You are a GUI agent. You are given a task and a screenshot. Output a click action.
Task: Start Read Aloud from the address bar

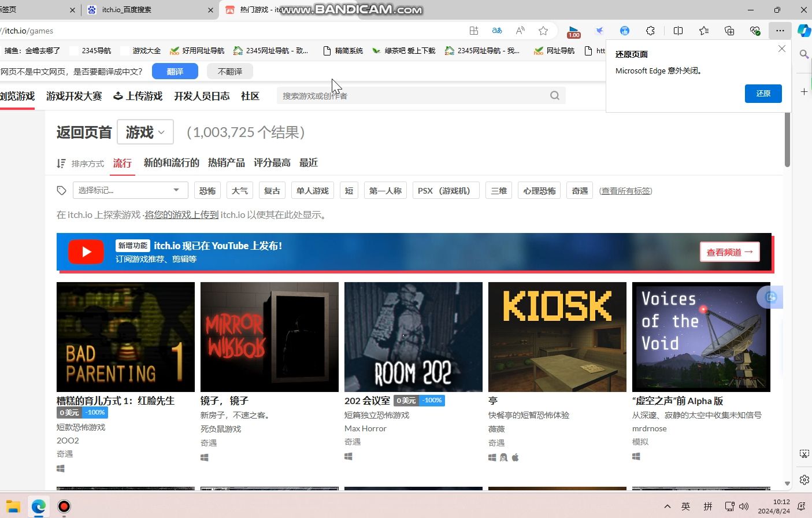click(x=520, y=31)
